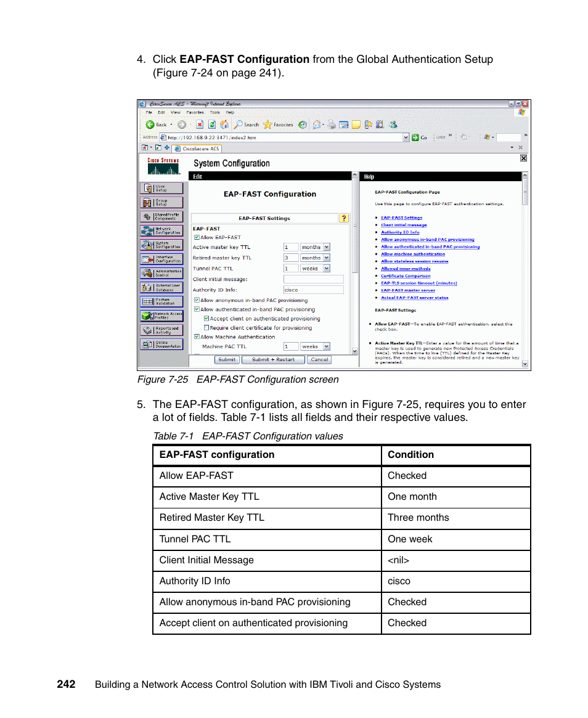
Task: Refresh the page in Internet Explorer
Action: pos(212,124)
